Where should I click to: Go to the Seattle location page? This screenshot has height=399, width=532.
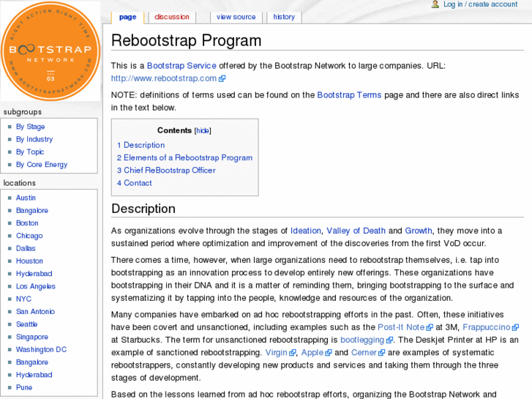click(27, 324)
